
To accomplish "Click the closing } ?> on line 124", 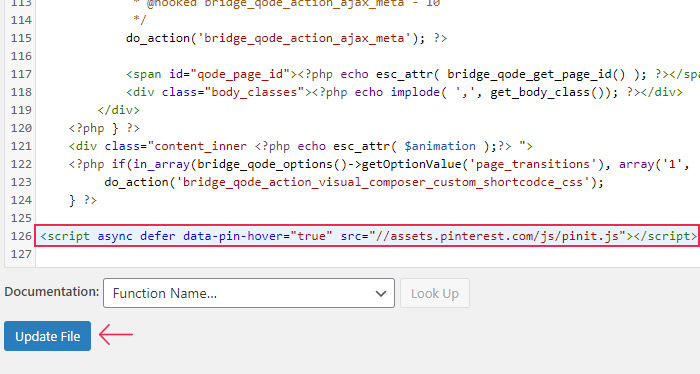I will click(x=83, y=200).
